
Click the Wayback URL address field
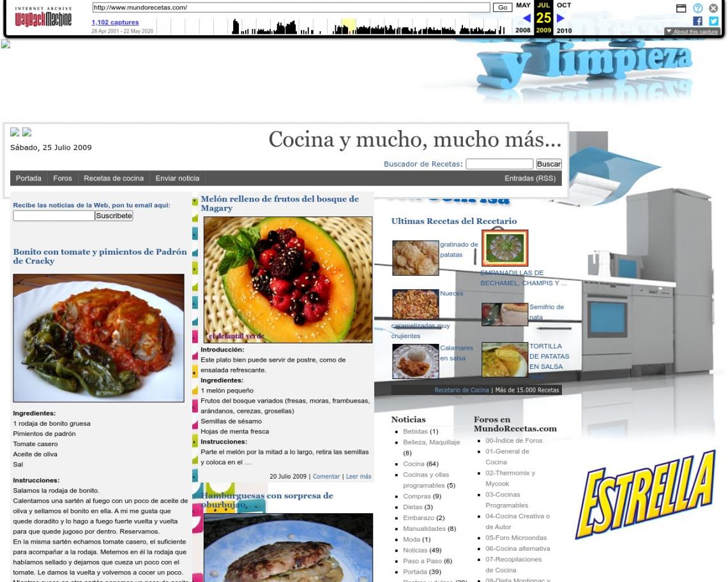point(291,8)
